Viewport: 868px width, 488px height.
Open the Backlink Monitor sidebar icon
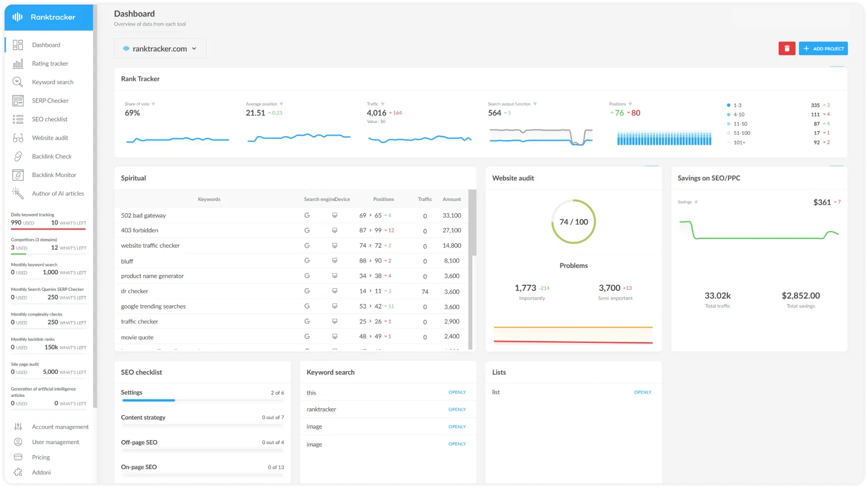[x=18, y=175]
